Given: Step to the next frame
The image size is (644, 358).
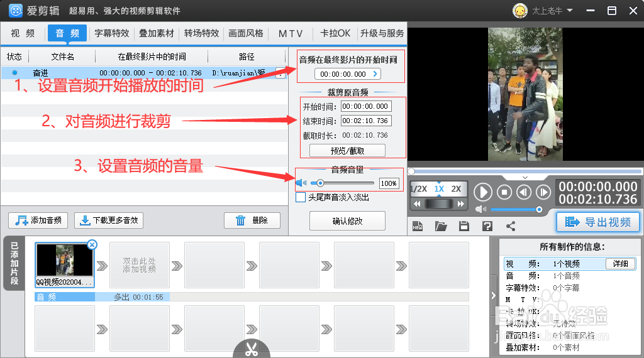Looking at the screenshot, I should click(x=543, y=192).
